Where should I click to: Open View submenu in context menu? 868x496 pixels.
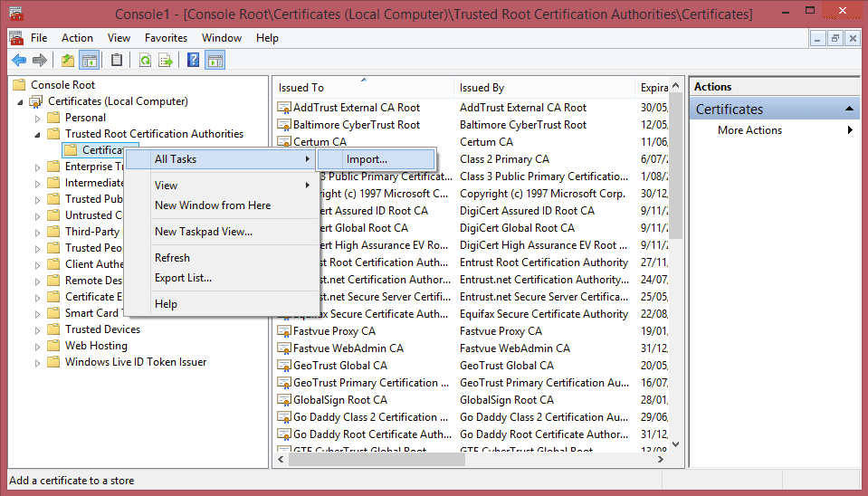coord(222,186)
